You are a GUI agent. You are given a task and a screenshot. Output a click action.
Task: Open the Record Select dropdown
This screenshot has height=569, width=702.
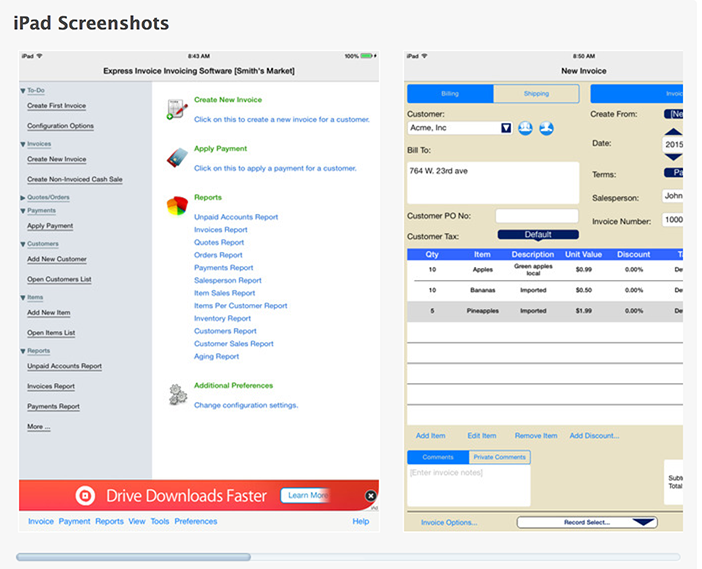click(587, 522)
